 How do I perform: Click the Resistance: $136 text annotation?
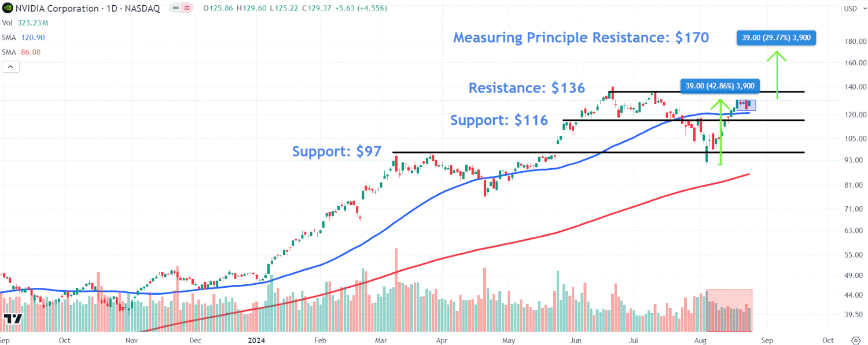click(527, 88)
